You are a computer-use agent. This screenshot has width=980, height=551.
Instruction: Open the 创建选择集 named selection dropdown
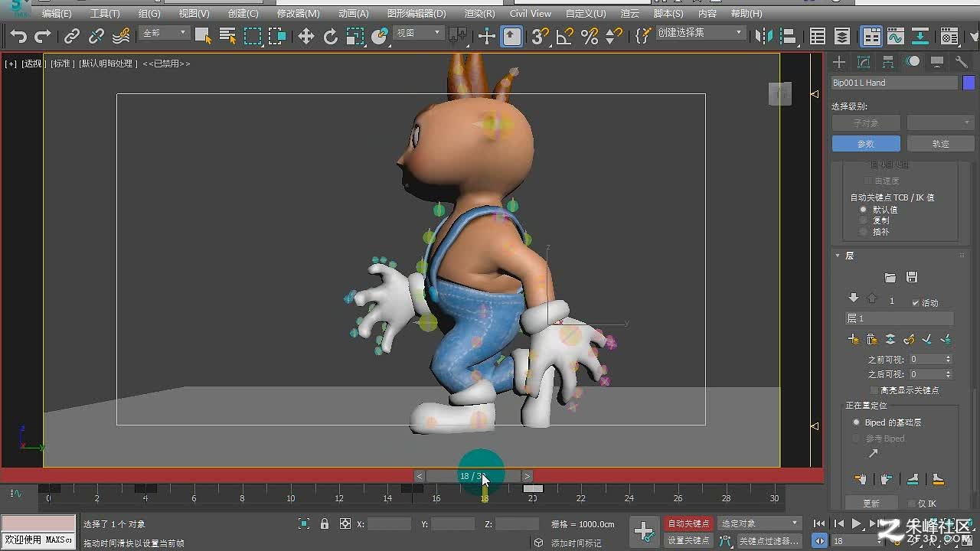point(700,33)
